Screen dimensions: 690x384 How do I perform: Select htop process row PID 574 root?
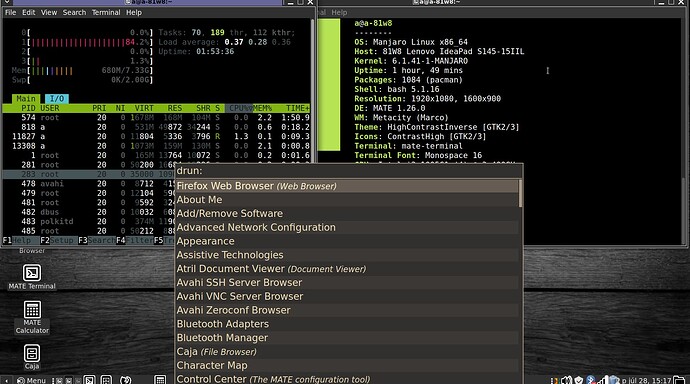coord(156,118)
